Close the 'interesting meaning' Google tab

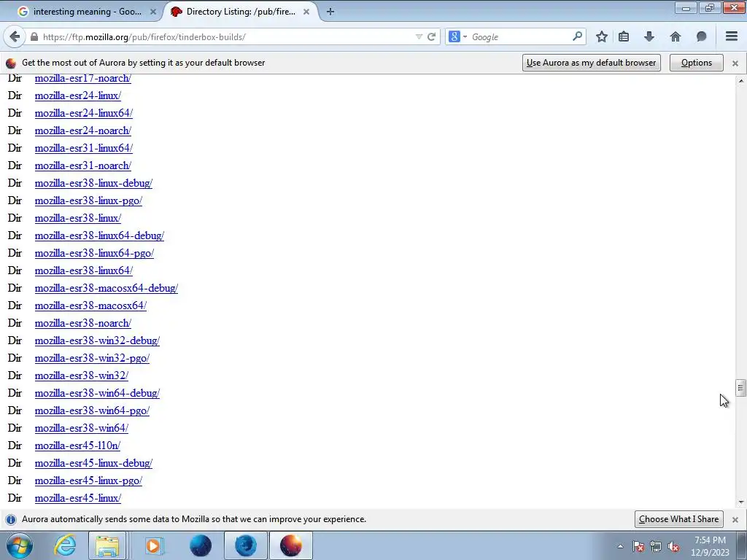pyautogui.click(x=153, y=12)
